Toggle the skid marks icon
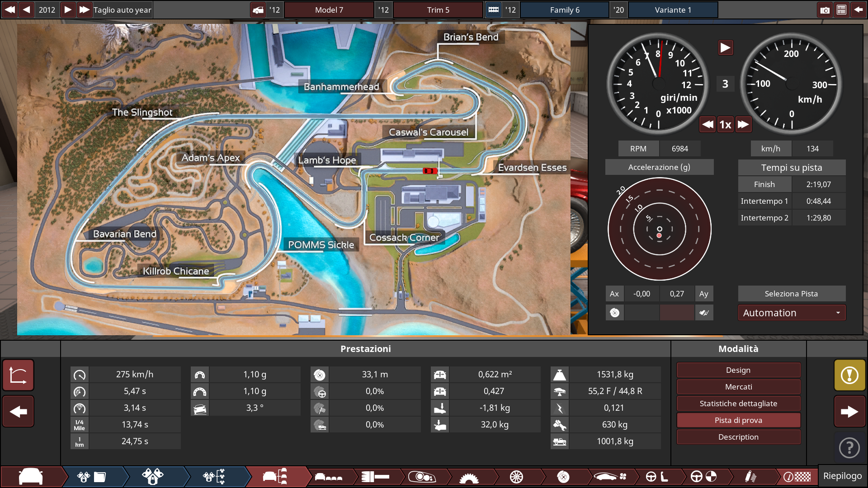 pyautogui.click(x=704, y=312)
